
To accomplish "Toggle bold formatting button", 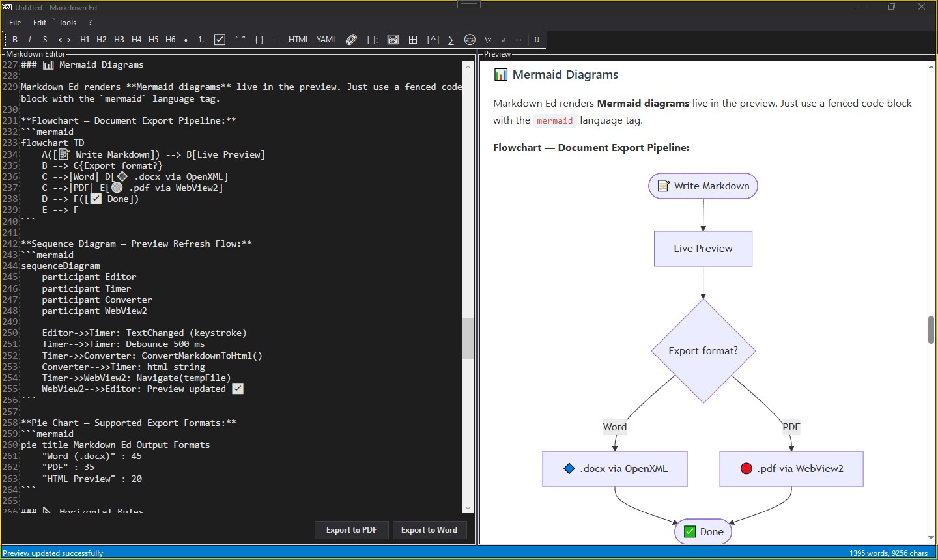I will pos(15,40).
